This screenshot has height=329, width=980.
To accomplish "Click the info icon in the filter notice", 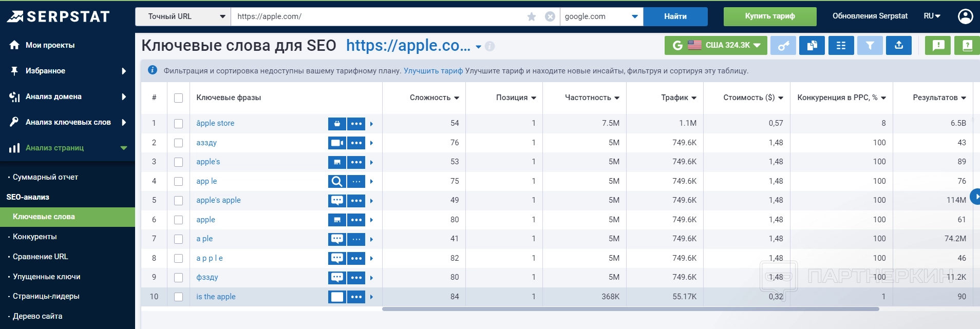I will coord(153,70).
